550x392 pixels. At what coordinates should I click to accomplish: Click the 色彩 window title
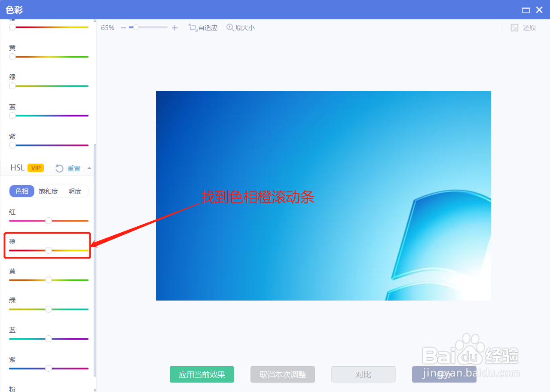15,10
